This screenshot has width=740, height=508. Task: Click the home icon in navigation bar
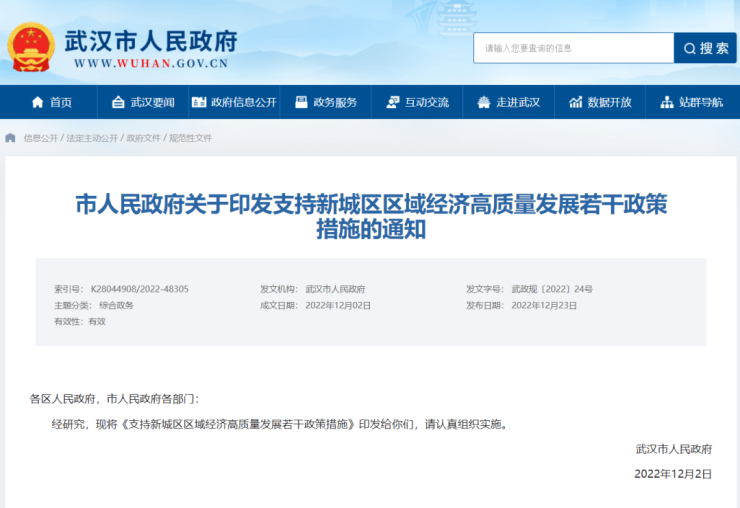[37, 102]
